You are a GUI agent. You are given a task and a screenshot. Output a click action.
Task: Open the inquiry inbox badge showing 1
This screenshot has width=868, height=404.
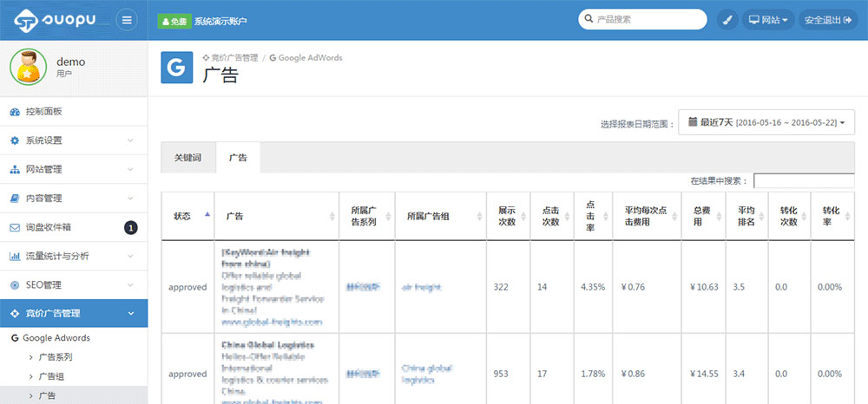[131, 227]
